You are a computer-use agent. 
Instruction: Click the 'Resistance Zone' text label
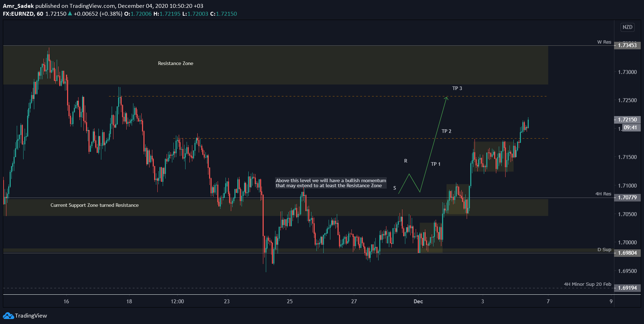[x=176, y=64]
